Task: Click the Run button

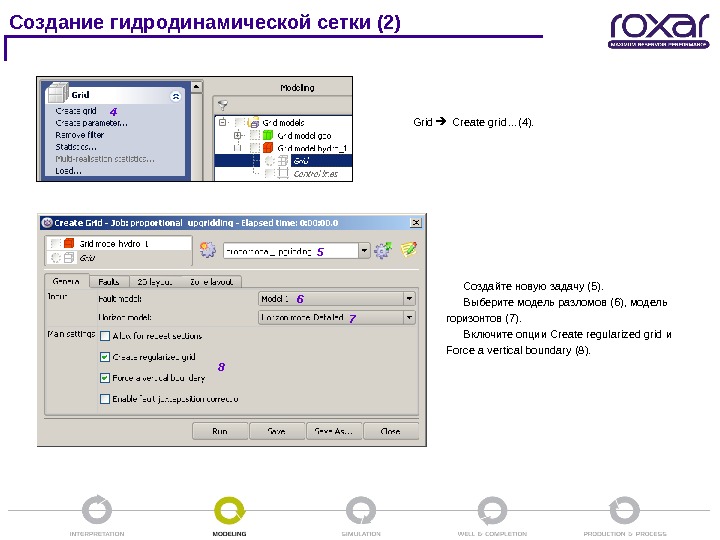Action: [220, 431]
